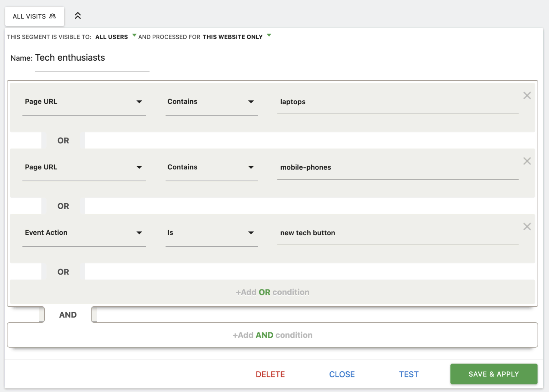The height and width of the screenshot is (392, 549).
Task: Close the segment editor via CLOSE
Action: pyautogui.click(x=342, y=374)
